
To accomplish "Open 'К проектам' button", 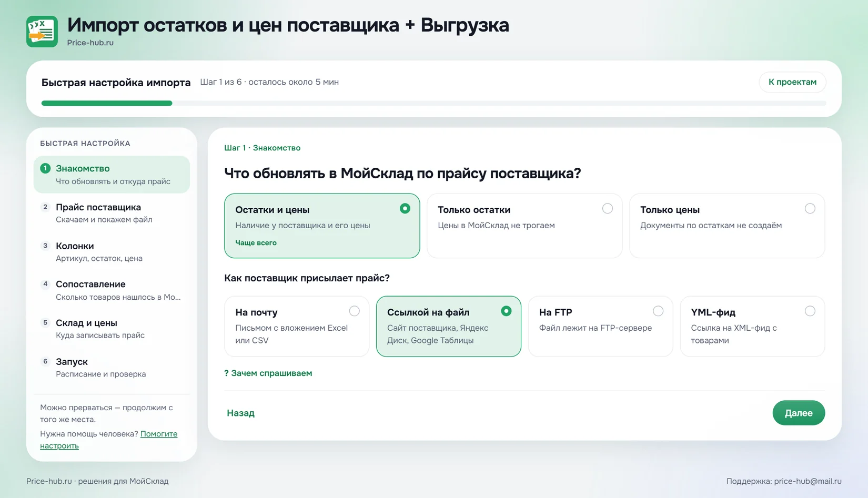I will click(792, 82).
